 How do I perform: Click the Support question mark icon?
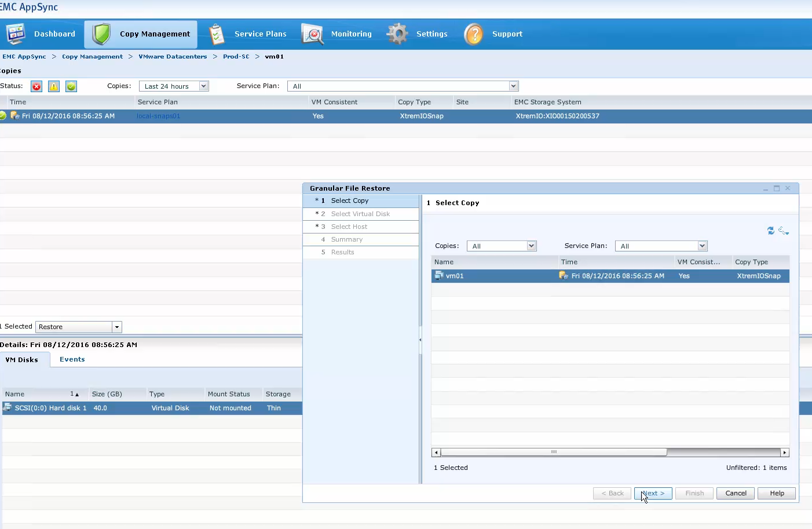click(474, 34)
